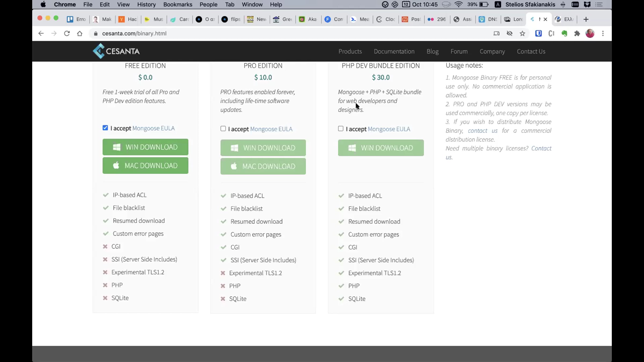Follow the 'contact us' link in usage notes
The image size is (644, 362).
click(x=483, y=131)
